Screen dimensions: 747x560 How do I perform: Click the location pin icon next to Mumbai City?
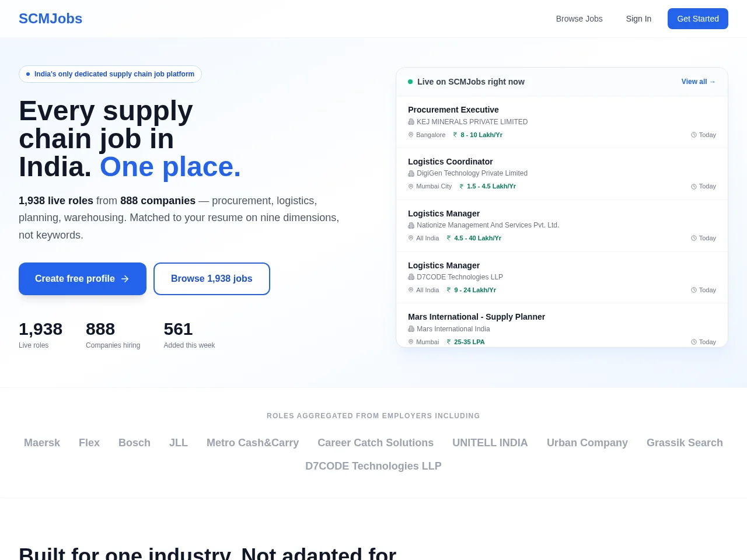(x=411, y=187)
